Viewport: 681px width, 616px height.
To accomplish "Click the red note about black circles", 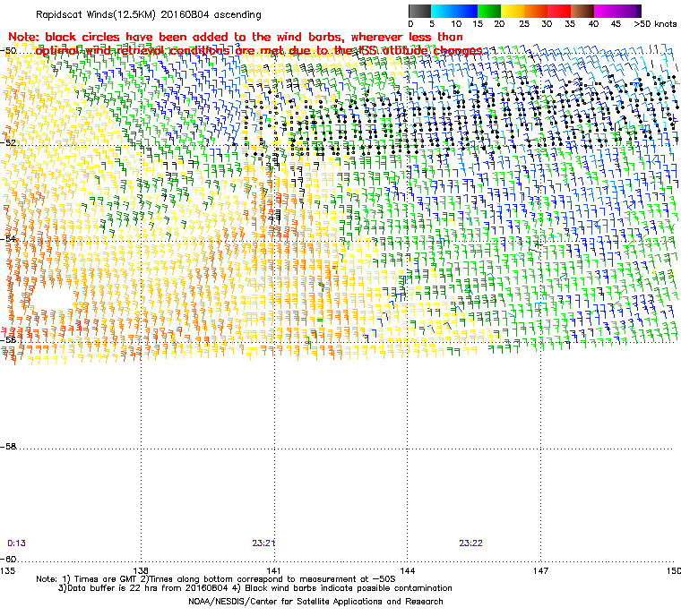I will (246, 44).
